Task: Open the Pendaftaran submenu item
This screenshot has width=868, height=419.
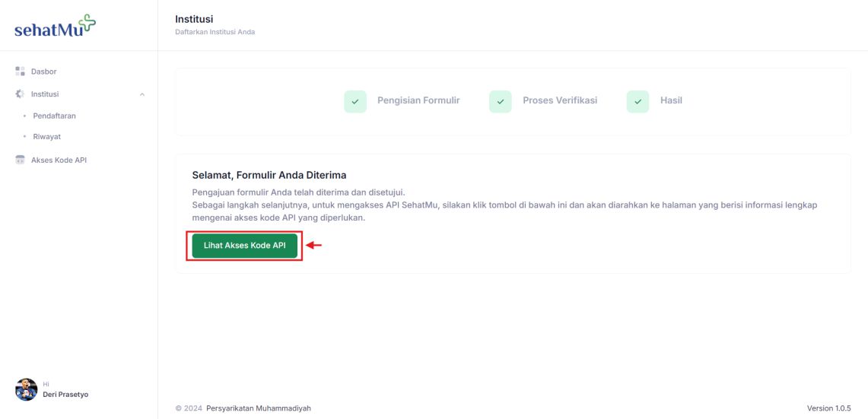Action: [x=54, y=116]
